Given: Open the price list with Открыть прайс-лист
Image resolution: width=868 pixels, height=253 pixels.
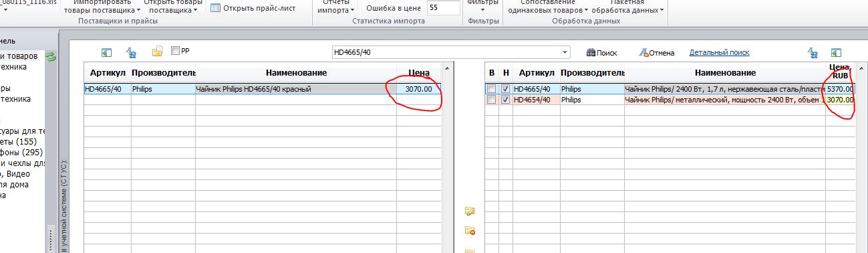Looking at the screenshot, I should coord(253,8).
